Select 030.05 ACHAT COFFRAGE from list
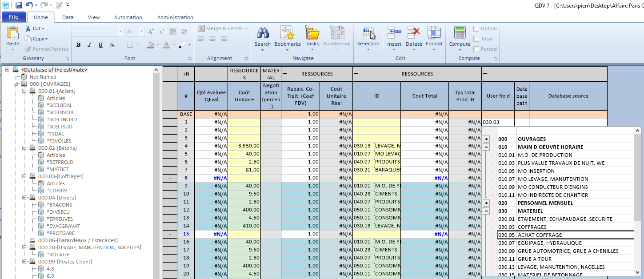Image resolution: width=644 pixels, height=279 pixels. tap(540, 235)
